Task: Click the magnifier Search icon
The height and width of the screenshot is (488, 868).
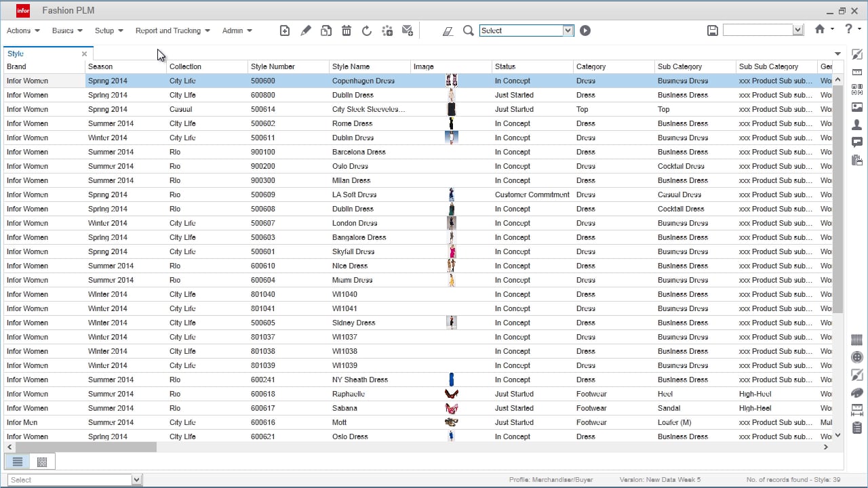Action: (x=468, y=30)
